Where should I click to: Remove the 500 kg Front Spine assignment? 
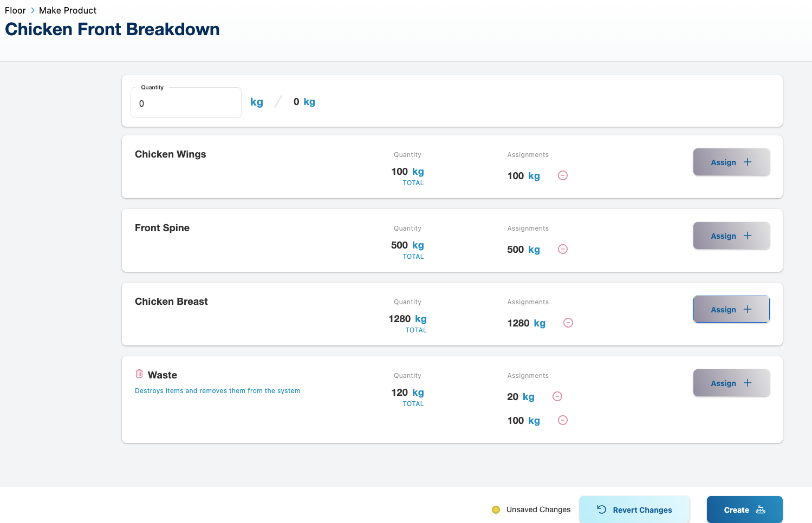(563, 249)
